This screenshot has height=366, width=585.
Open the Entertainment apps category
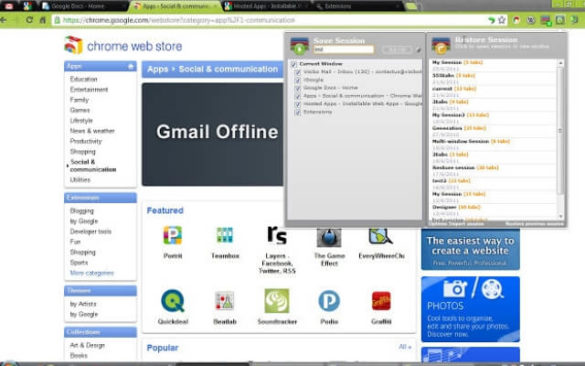pyautogui.click(x=89, y=90)
